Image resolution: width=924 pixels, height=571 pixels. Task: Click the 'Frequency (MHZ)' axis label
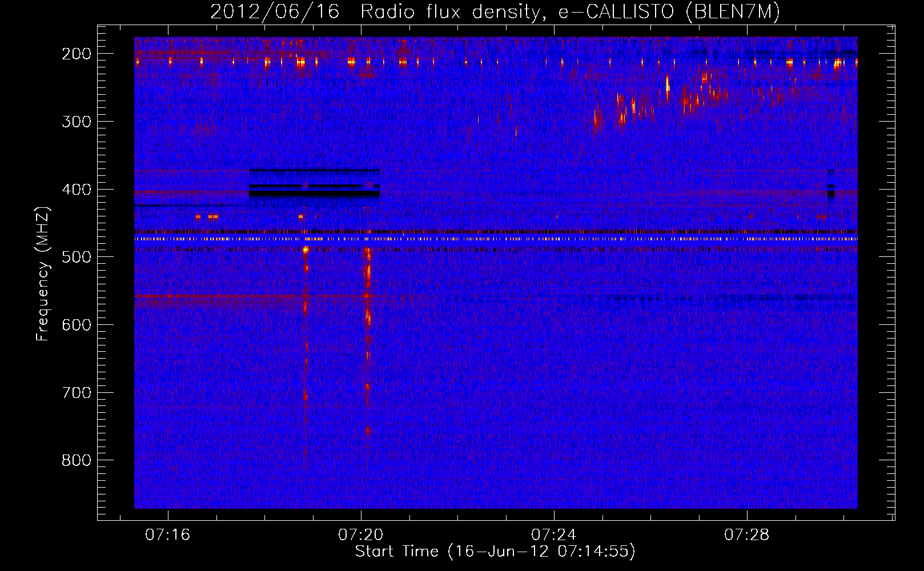43,274
